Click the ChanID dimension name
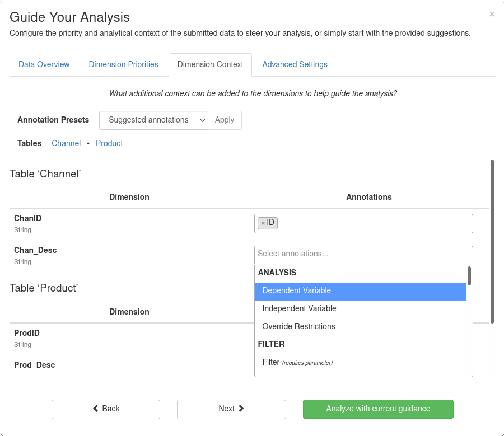Viewport: 504px width, 436px height. point(27,218)
